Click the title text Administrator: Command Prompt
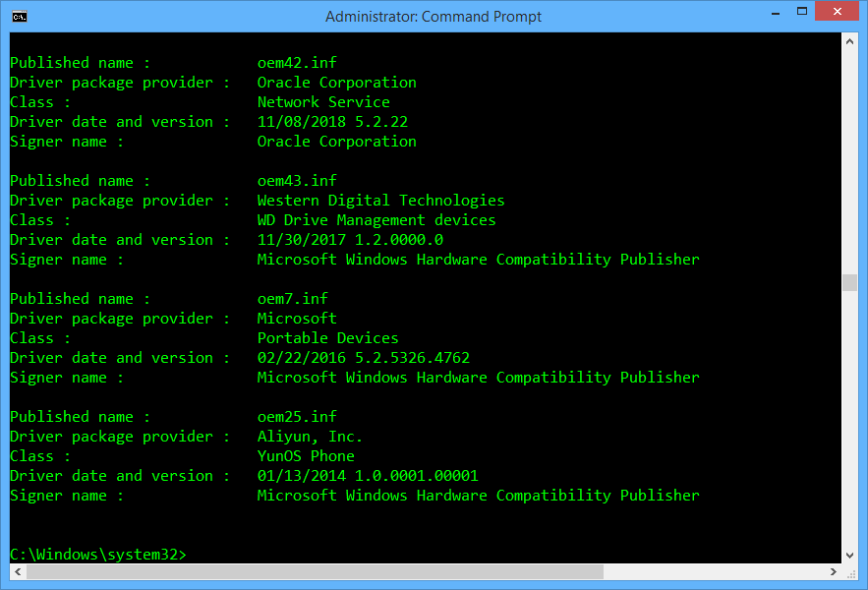Image resolution: width=868 pixels, height=590 pixels. coord(434,17)
